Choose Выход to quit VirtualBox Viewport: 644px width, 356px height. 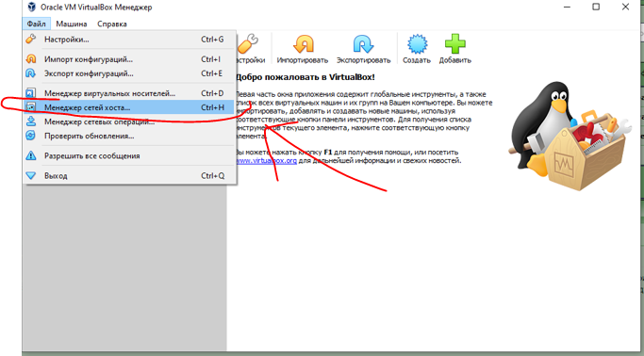point(129,176)
